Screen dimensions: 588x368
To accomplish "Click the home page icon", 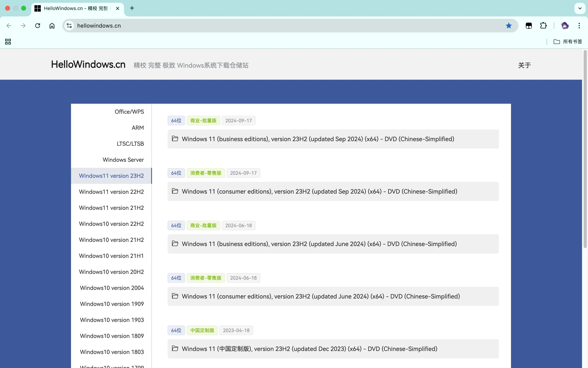I will pos(52,26).
